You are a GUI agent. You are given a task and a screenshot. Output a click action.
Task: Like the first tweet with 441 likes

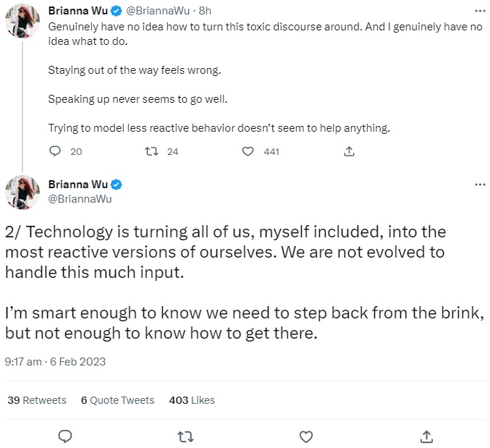(x=248, y=151)
